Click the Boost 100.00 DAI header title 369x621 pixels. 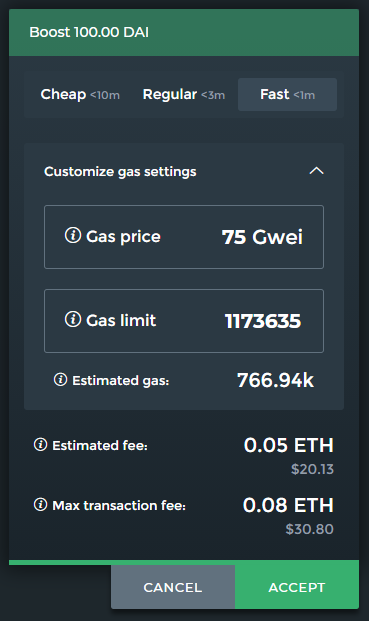[x=89, y=32]
